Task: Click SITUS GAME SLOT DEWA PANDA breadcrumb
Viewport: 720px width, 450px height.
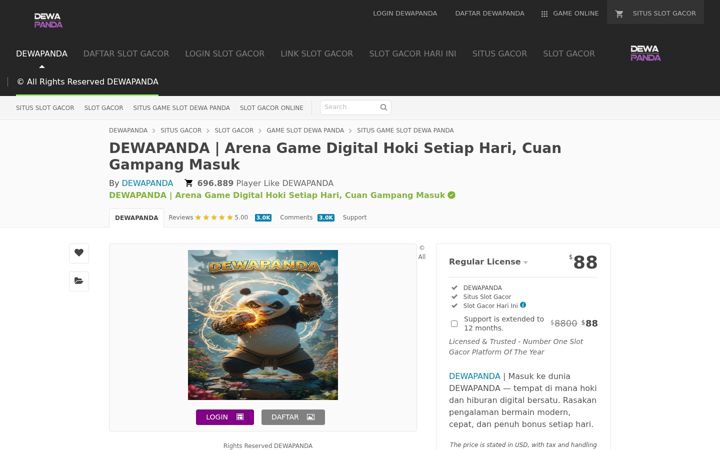Action: [x=405, y=130]
